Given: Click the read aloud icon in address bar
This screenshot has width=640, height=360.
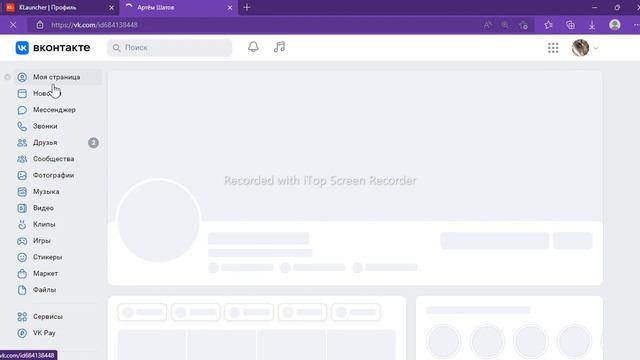Looking at the screenshot, I should (x=487, y=25).
